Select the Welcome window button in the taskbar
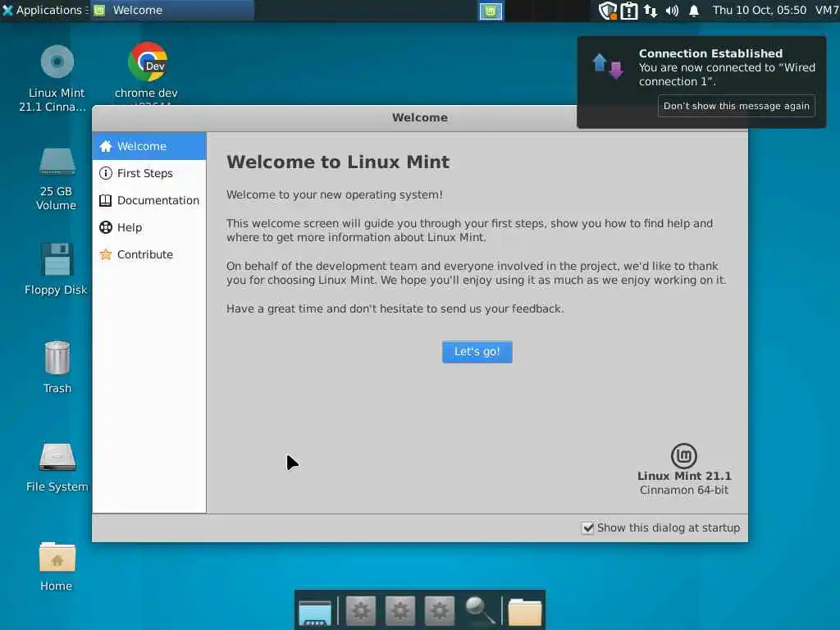The image size is (840, 630). coord(172,10)
